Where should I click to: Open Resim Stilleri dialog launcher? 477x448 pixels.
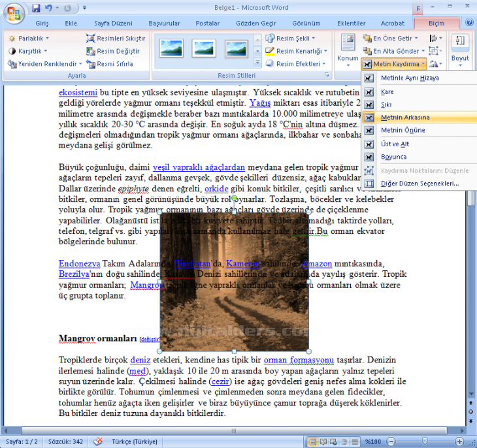327,75
